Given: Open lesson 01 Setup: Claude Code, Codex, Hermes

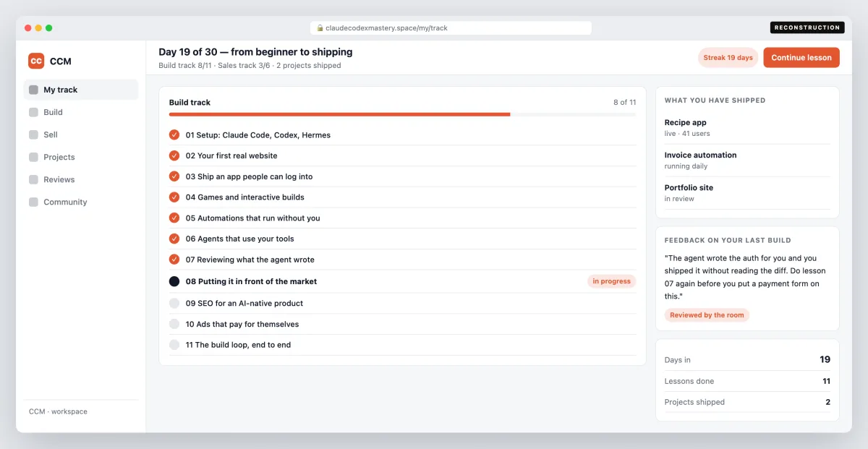Looking at the screenshot, I should [x=403, y=134].
